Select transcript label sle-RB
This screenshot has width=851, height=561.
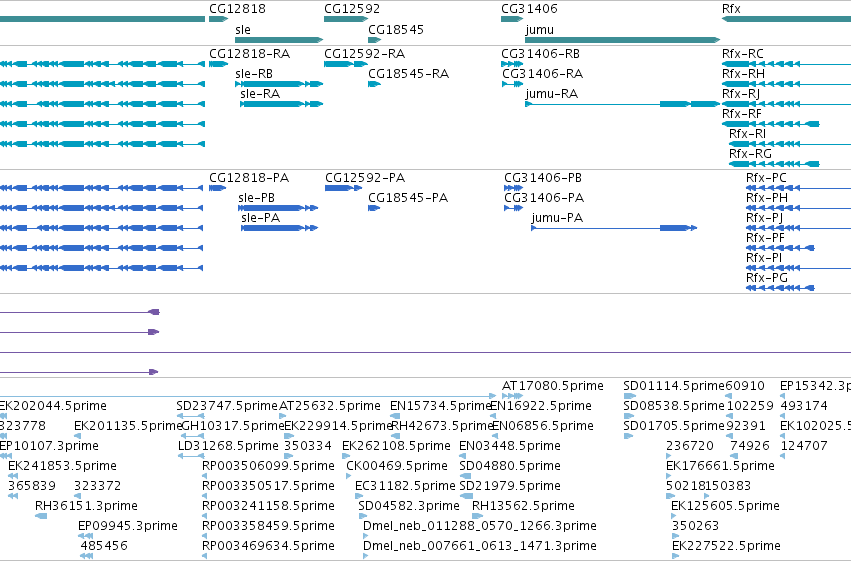(253, 73)
